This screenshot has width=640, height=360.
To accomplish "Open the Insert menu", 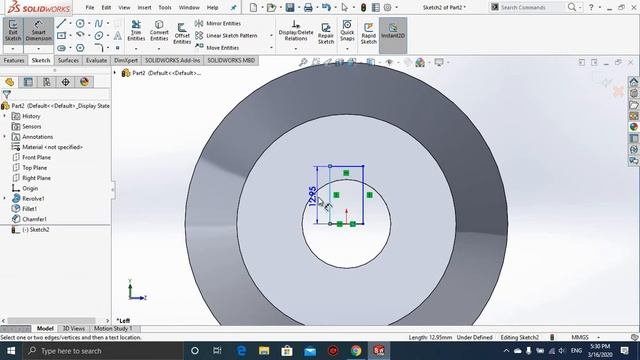I will [x=144, y=7].
